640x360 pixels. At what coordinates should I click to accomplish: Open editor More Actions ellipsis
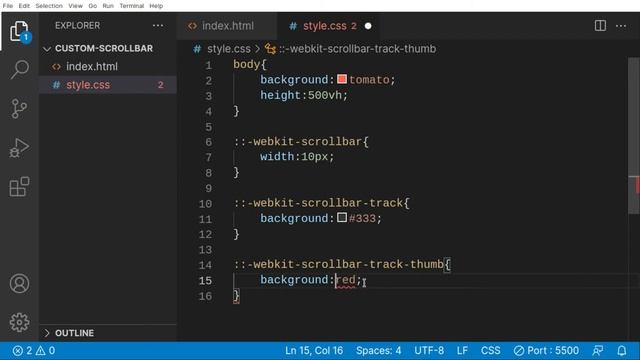coord(621,26)
